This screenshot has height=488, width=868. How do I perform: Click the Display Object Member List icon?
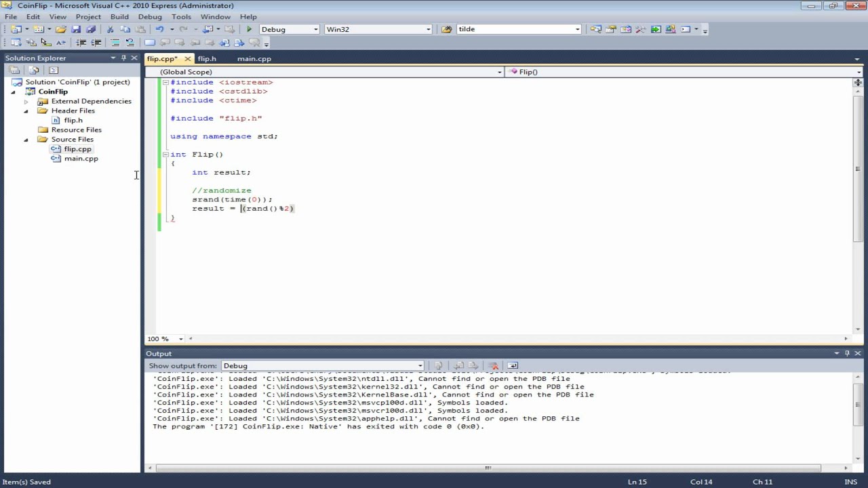[x=16, y=43]
